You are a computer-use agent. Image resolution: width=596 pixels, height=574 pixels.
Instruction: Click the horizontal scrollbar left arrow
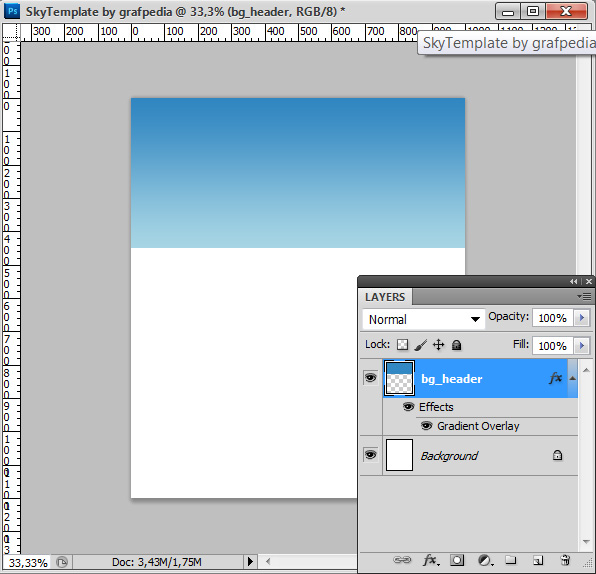268,561
